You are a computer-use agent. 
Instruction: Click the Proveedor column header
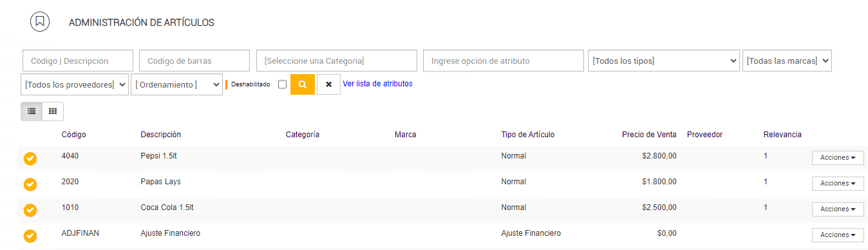tap(705, 135)
